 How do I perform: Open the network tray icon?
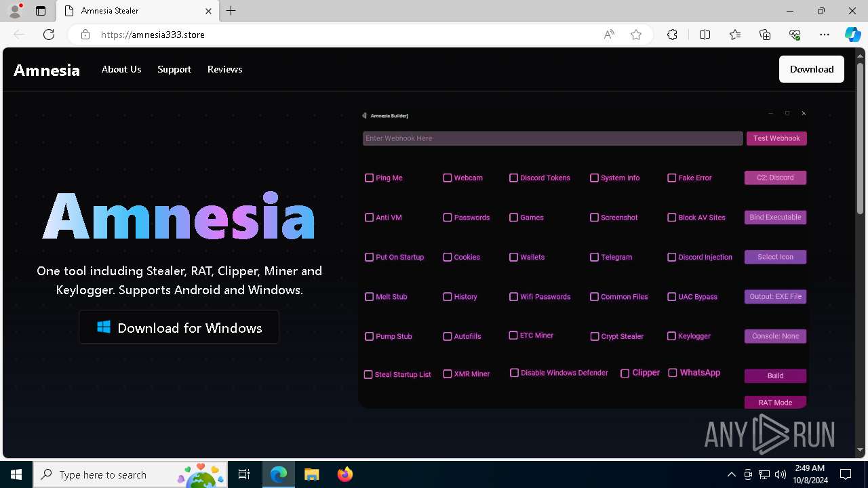764,474
